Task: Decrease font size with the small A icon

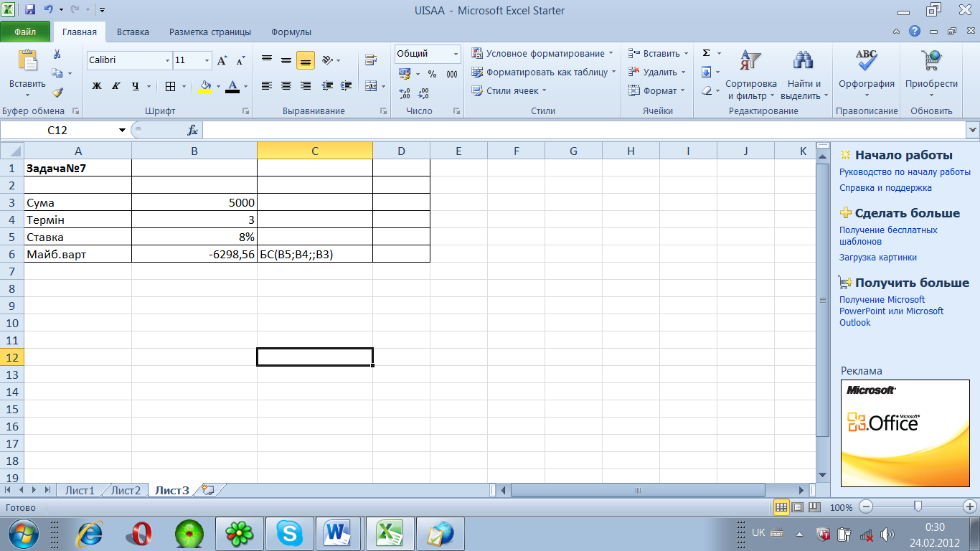Action: [240, 60]
